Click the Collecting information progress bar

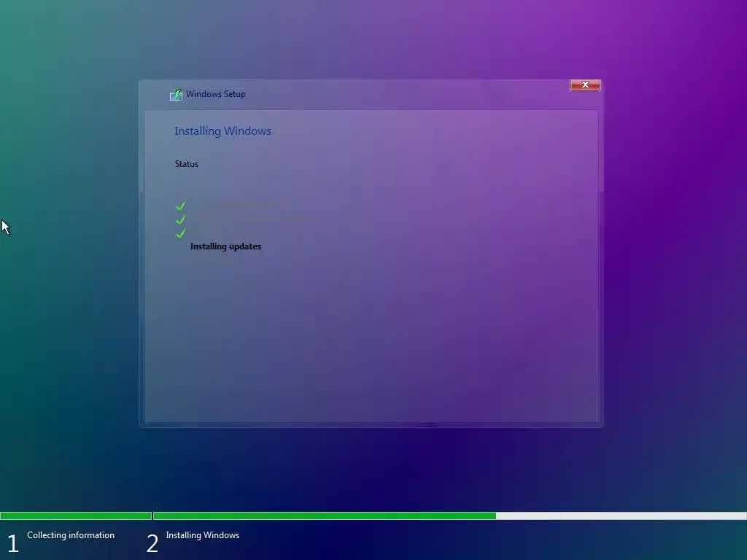coord(76,516)
